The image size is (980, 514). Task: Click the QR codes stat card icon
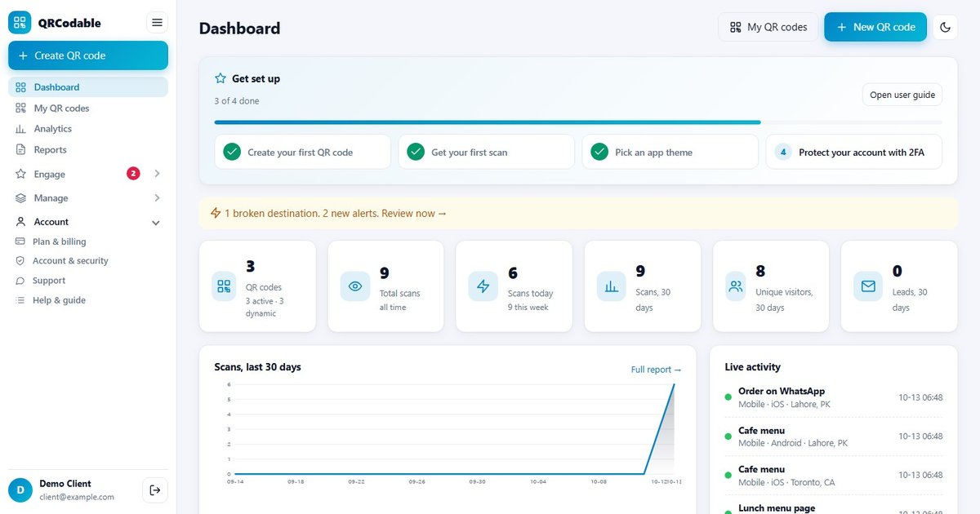coord(224,286)
